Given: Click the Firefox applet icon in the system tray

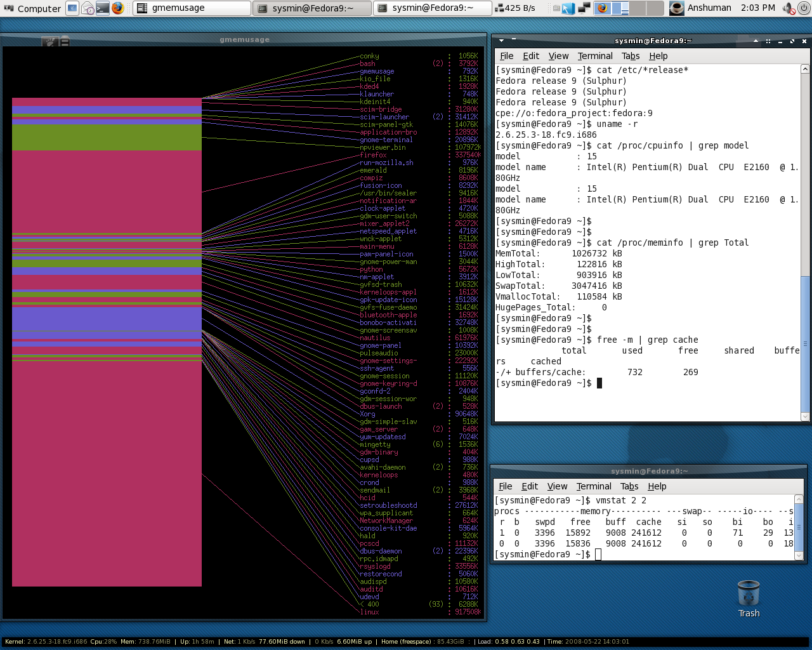Looking at the screenshot, I should (602, 8).
